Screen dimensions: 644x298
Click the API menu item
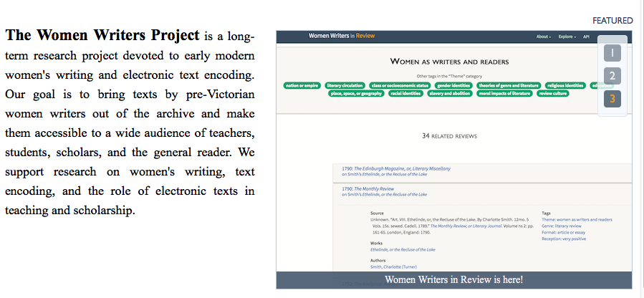pyautogui.click(x=586, y=37)
